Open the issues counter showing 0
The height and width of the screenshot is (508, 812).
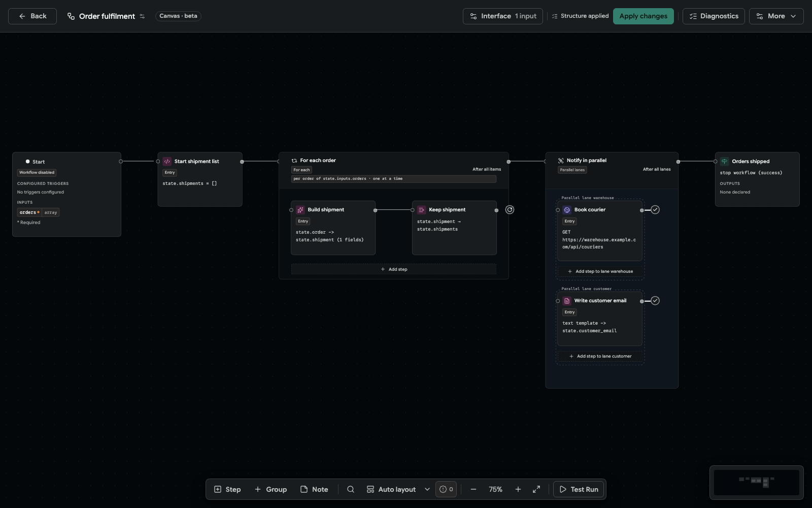coord(446,489)
